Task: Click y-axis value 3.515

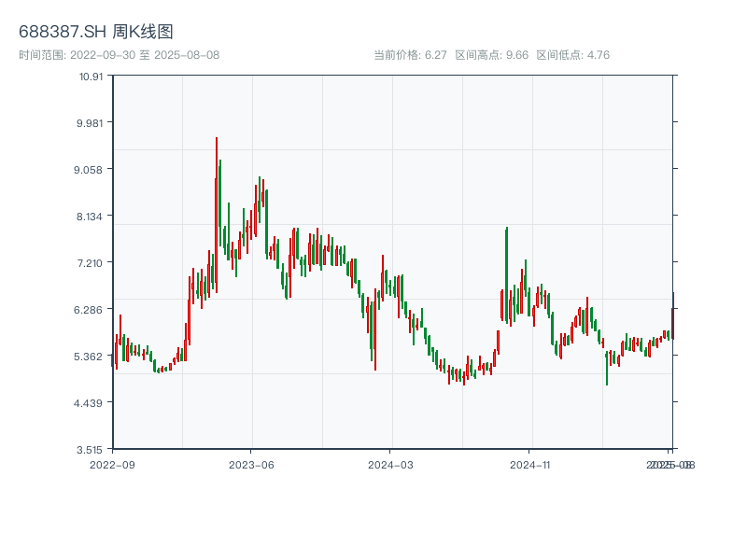Action: [x=90, y=450]
